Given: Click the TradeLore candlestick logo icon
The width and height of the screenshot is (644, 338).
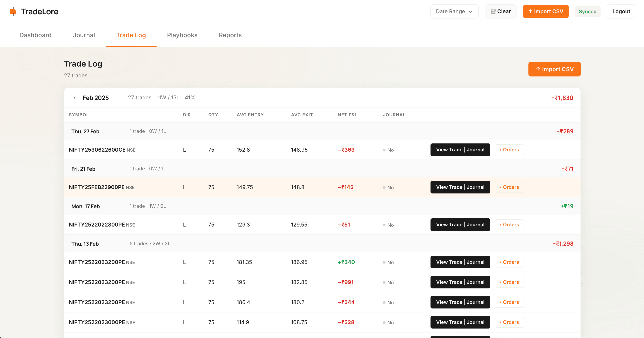Looking at the screenshot, I should click(x=13, y=11).
